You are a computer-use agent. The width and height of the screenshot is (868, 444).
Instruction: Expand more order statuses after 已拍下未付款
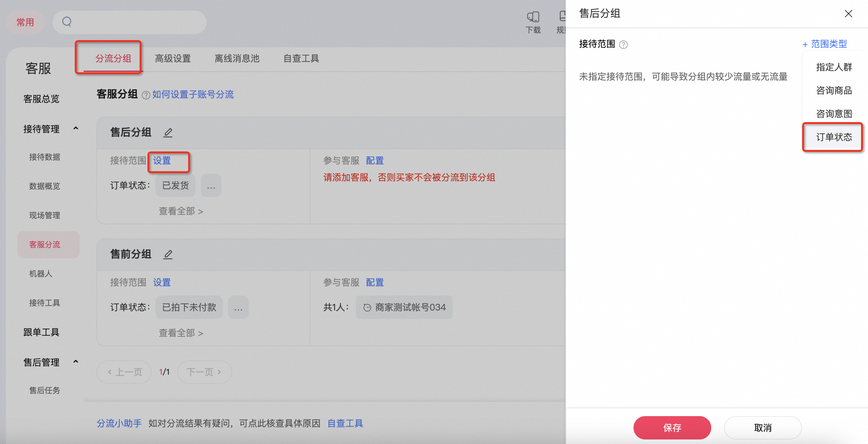tap(238, 307)
